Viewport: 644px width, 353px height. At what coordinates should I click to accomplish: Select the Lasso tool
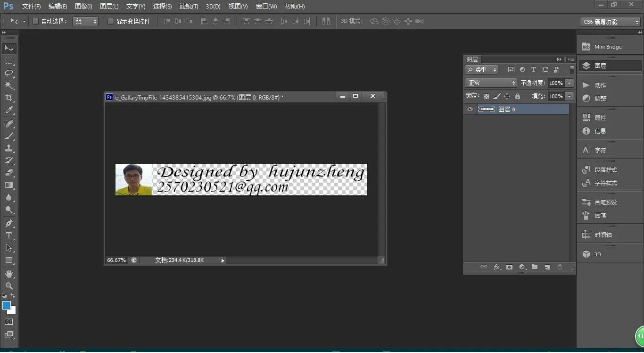click(x=9, y=73)
